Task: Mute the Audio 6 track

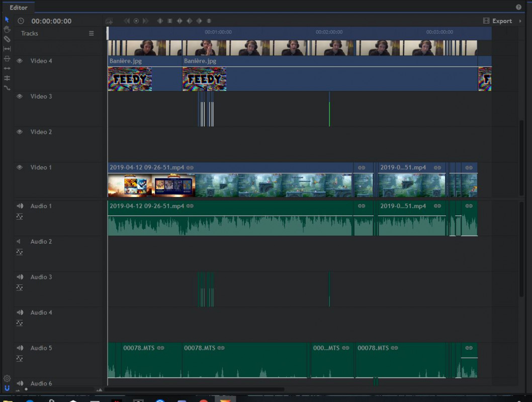Action: (20, 383)
